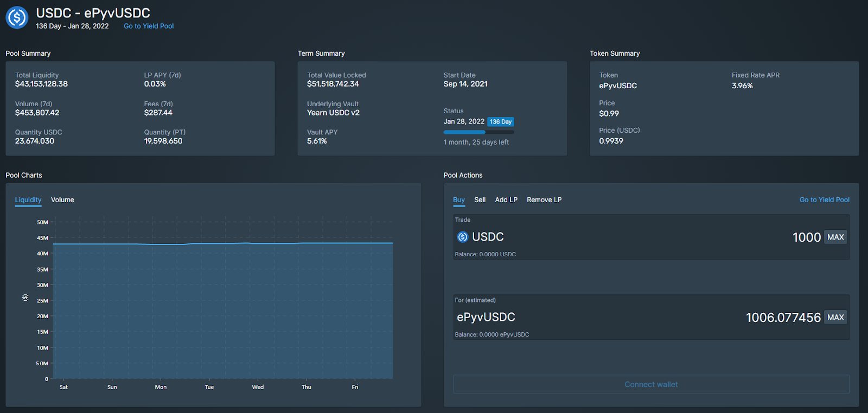
Task: Click the term status progress bar
Action: click(x=478, y=132)
